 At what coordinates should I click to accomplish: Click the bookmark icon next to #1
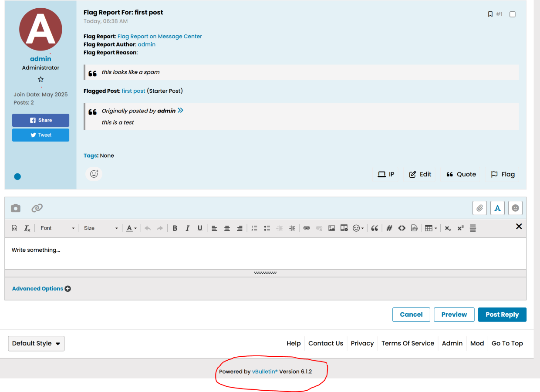(490, 14)
